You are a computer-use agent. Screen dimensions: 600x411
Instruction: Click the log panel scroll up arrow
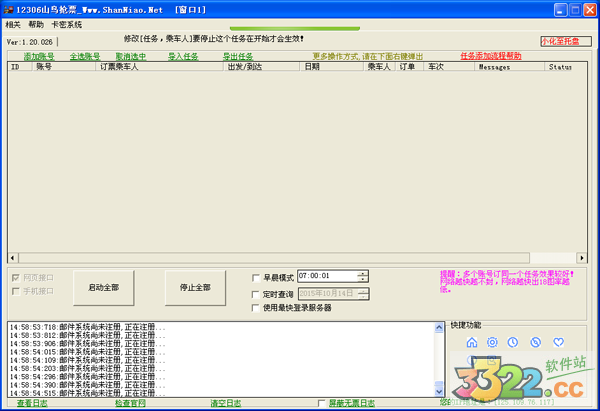(x=439, y=328)
